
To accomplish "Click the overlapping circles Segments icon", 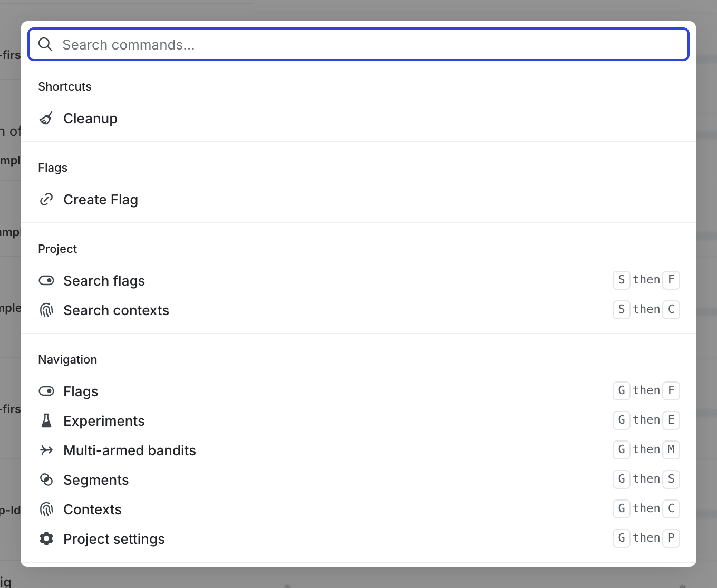I will click(x=46, y=480).
